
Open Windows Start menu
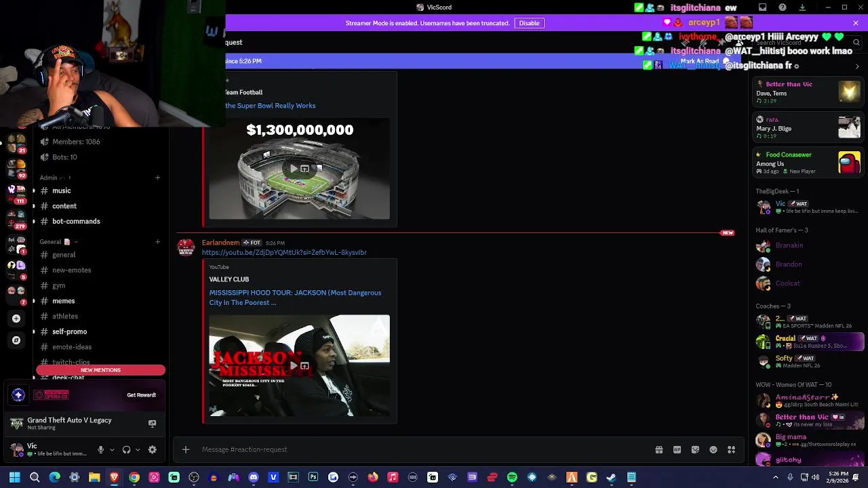tap(15, 477)
